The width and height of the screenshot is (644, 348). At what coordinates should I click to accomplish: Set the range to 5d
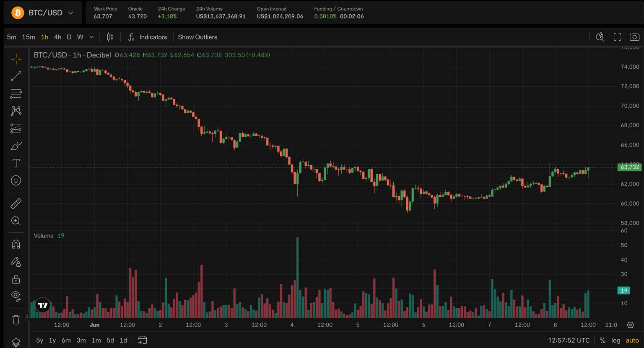tap(110, 340)
